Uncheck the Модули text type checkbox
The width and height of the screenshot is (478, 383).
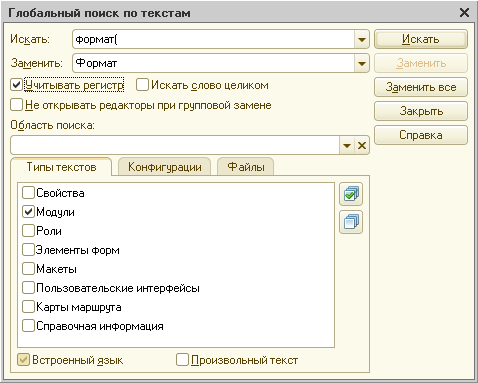[28, 212]
